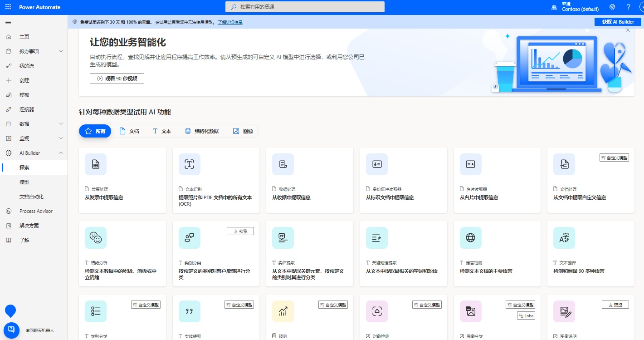Open the 了解详细信息 link in the trial banner
This screenshot has height=340, width=644.
tap(230, 22)
